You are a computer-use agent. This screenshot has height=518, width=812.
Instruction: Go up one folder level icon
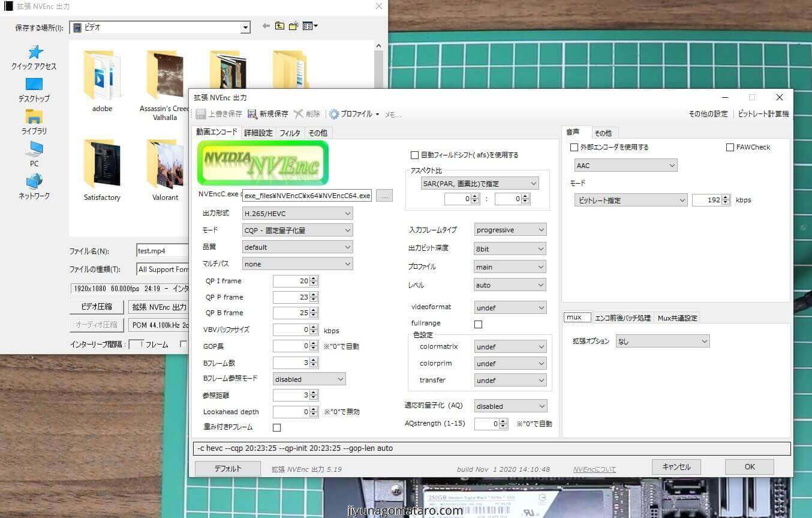pos(280,26)
